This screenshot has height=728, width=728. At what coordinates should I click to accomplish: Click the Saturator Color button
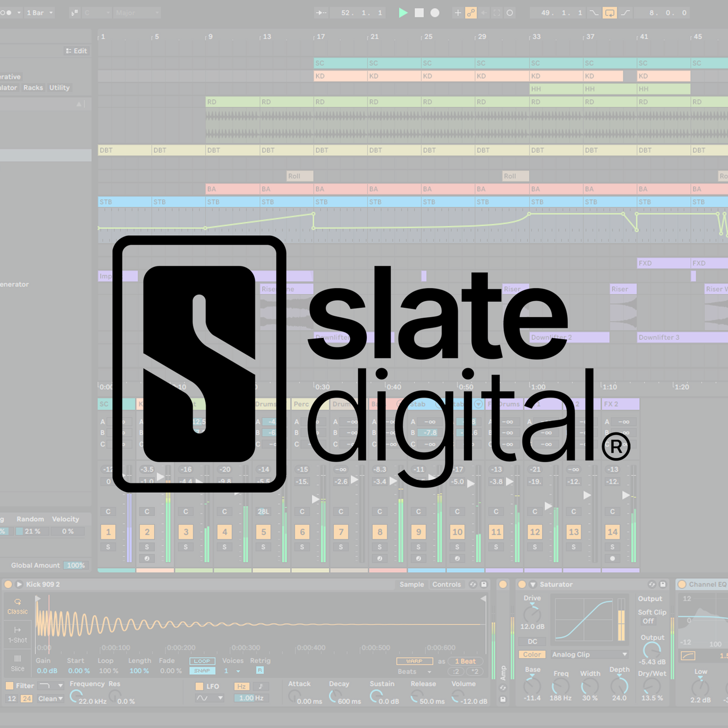click(x=532, y=655)
